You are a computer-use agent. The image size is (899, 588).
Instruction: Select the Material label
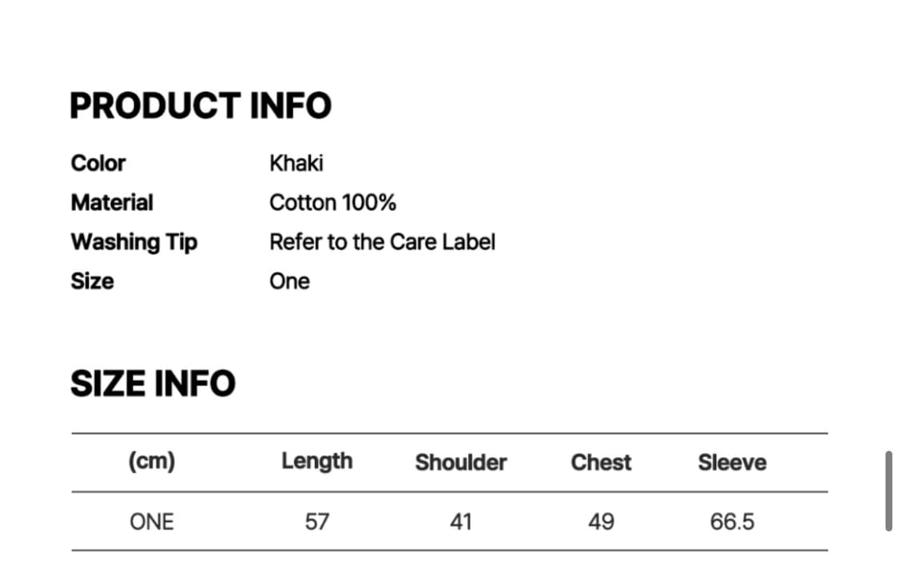click(112, 202)
